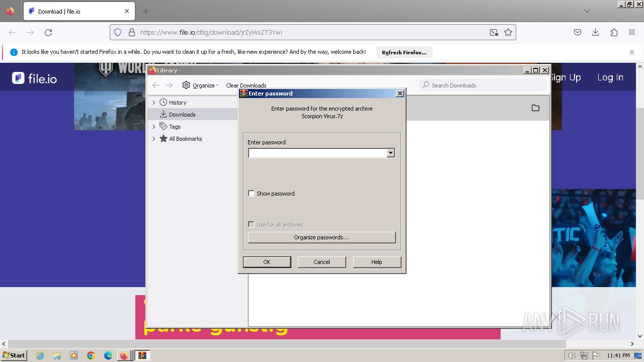Click the file.io logo
Viewport: 644px width, 362px height.
click(34, 78)
